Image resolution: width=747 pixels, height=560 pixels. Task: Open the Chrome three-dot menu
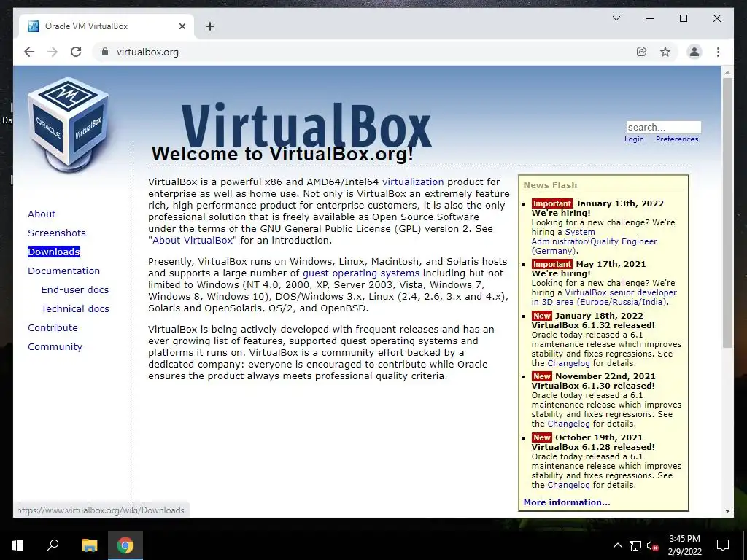[x=718, y=52]
